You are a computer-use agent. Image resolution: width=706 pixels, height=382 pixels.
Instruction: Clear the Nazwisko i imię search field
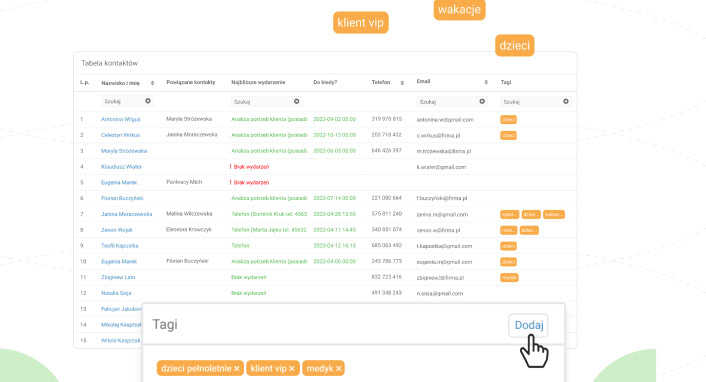tap(148, 101)
